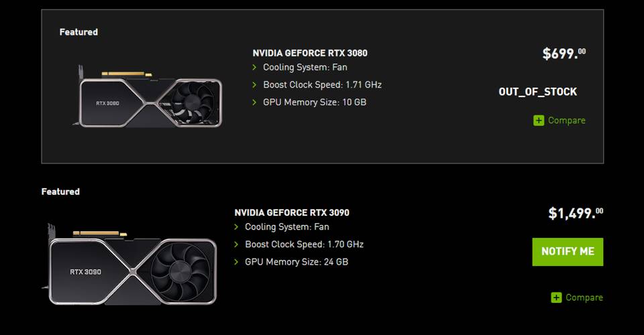Select the Compare text link for RTX 3080
The image size is (644, 335).
click(x=567, y=121)
